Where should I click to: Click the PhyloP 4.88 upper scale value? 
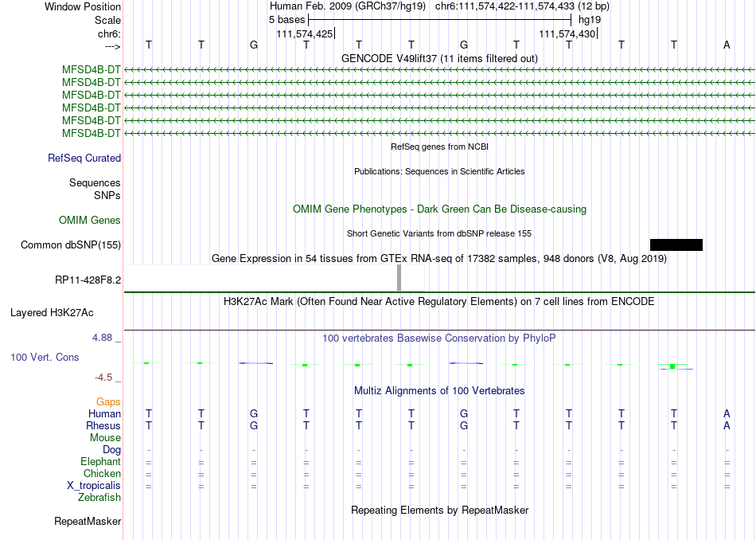102,338
